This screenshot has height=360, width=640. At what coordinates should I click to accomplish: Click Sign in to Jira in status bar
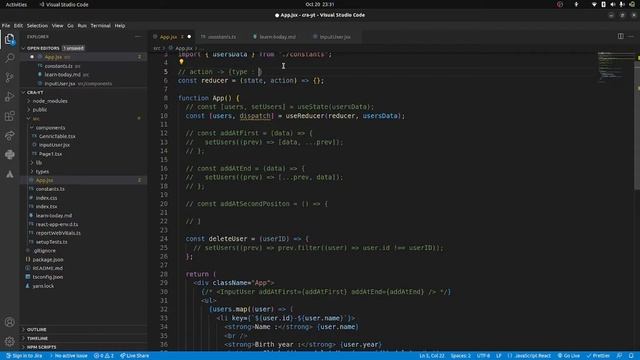click(24, 356)
